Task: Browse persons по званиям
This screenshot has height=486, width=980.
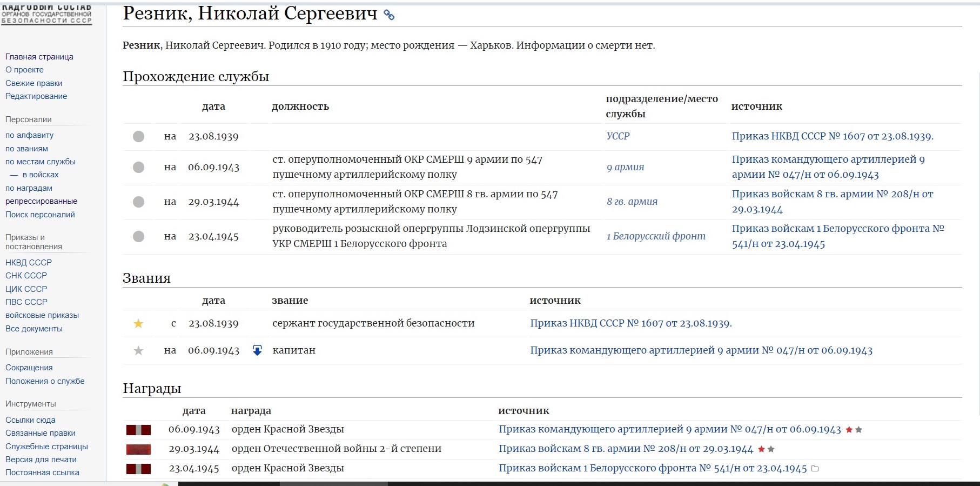Action: [26, 149]
